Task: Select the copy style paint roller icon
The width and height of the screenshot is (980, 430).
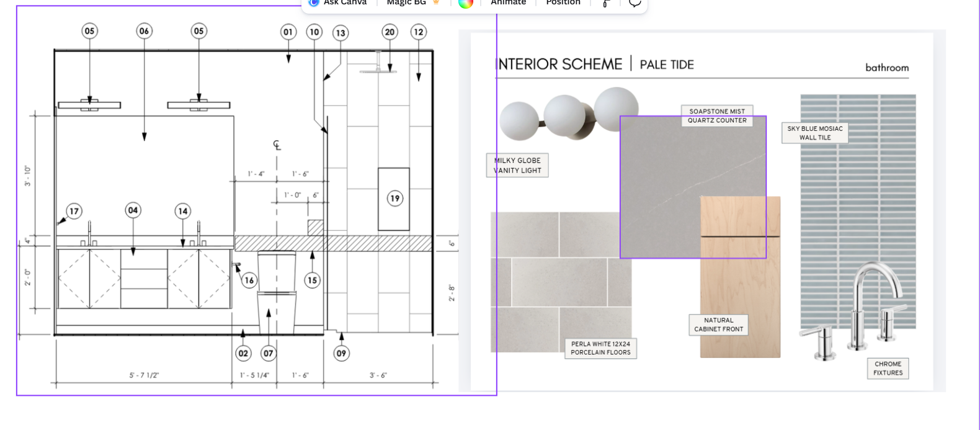Action: 606,4
